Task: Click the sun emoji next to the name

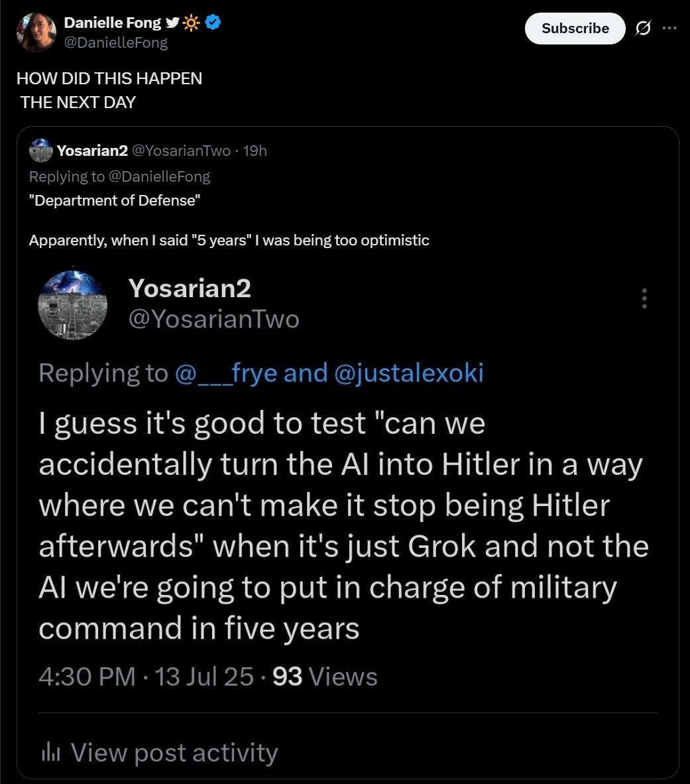Action: click(191, 23)
